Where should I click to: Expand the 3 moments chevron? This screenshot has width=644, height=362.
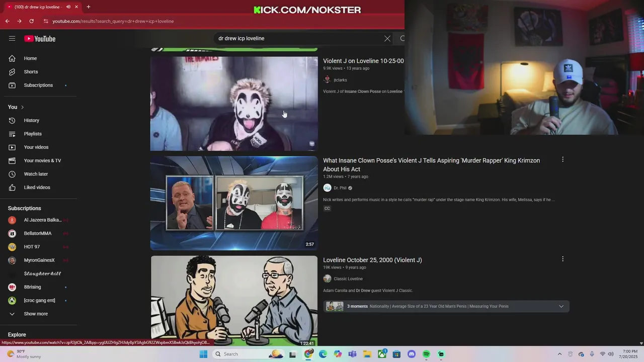click(x=561, y=306)
